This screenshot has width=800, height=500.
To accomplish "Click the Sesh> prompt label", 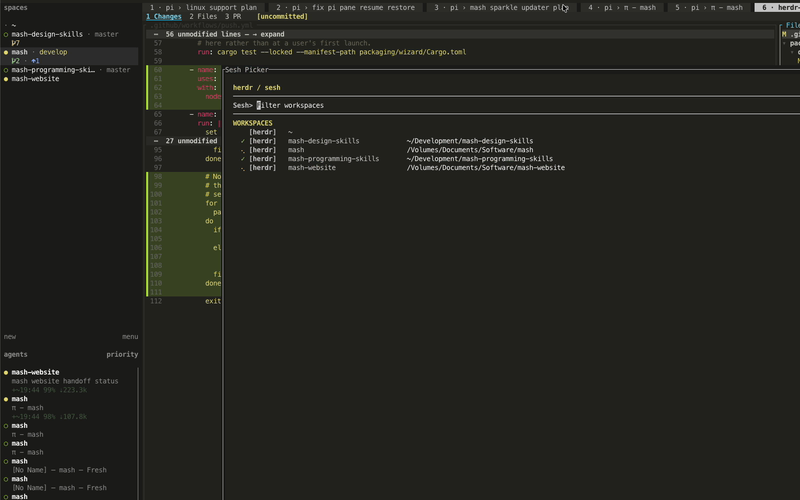I will tap(243, 105).
